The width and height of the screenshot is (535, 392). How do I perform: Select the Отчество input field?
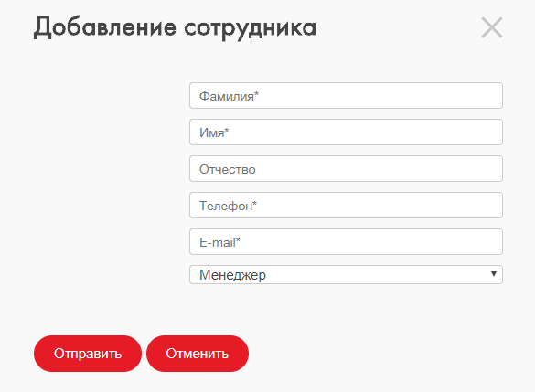346,169
